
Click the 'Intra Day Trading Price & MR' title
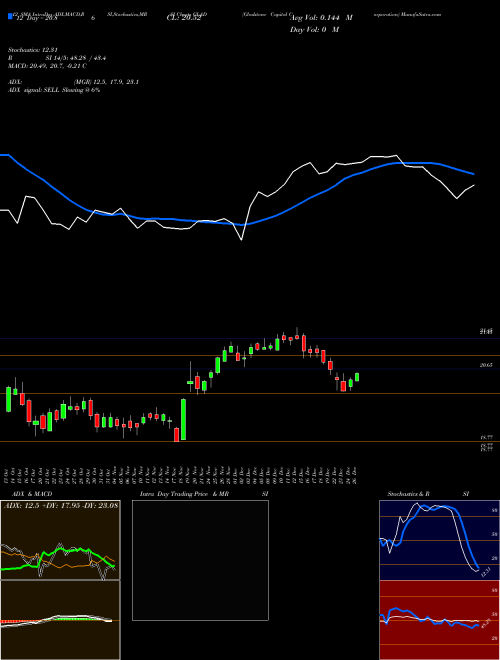[184, 494]
